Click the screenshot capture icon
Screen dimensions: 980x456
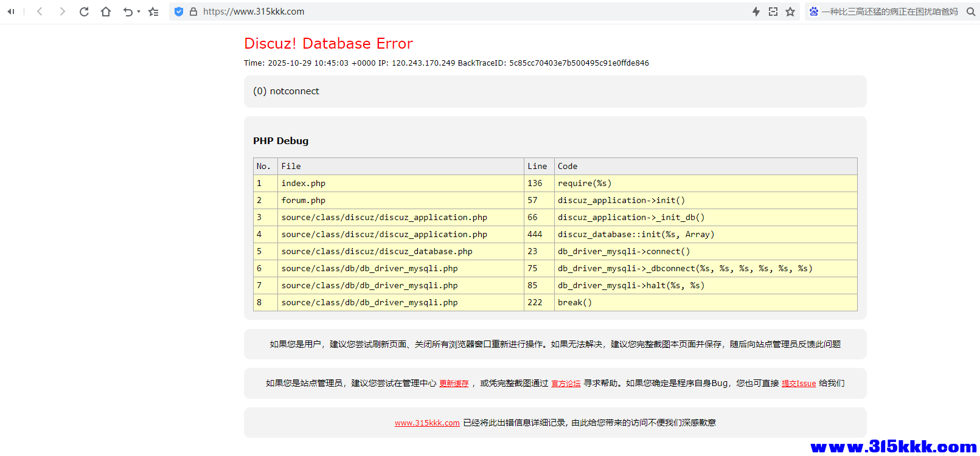pyautogui.click(x=773, y=12)
